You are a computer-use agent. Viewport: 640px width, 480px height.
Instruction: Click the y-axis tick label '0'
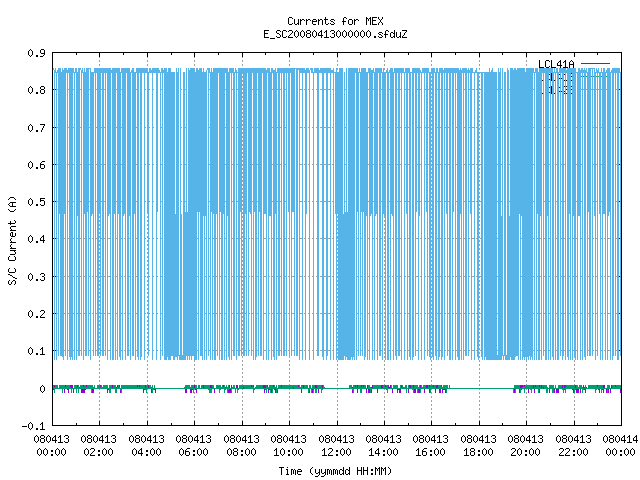point(42,389)
